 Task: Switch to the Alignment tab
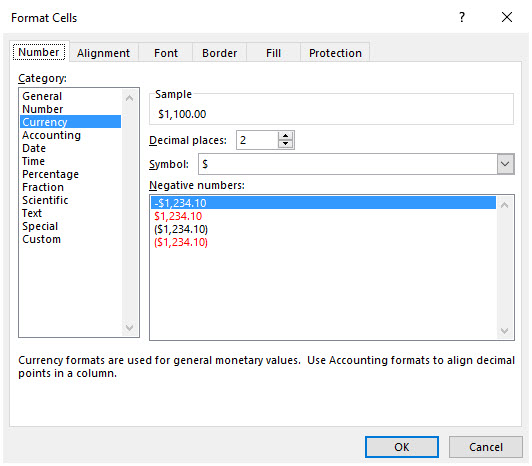103,53
